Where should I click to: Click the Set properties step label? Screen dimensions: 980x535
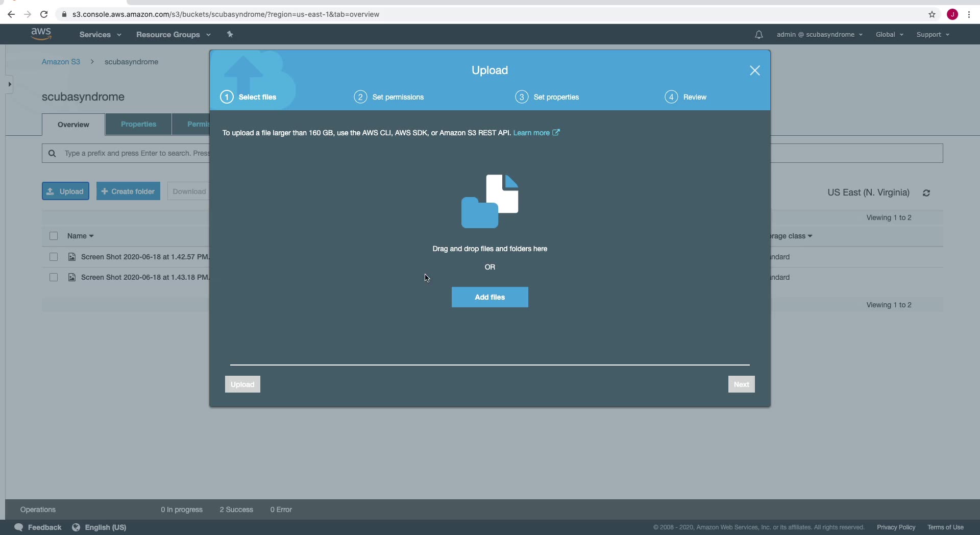pyautogui.click(x=556, y=97)
